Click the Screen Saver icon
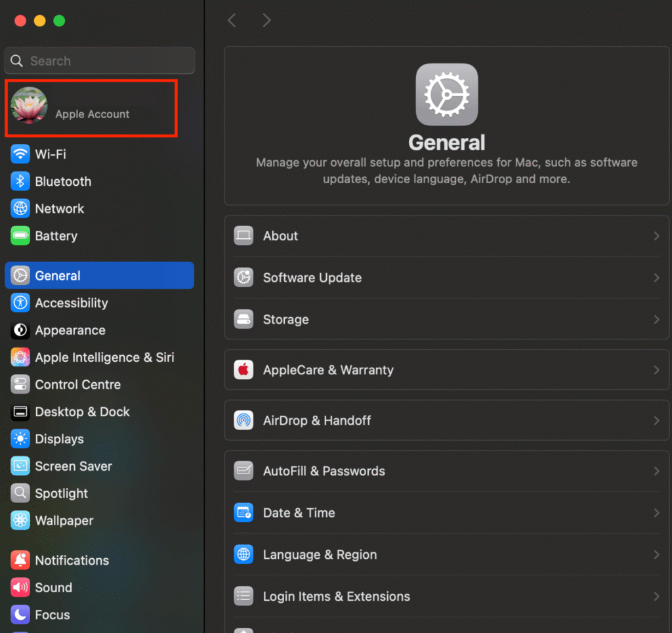Screen dimensions: 672x633 (20, 466)
